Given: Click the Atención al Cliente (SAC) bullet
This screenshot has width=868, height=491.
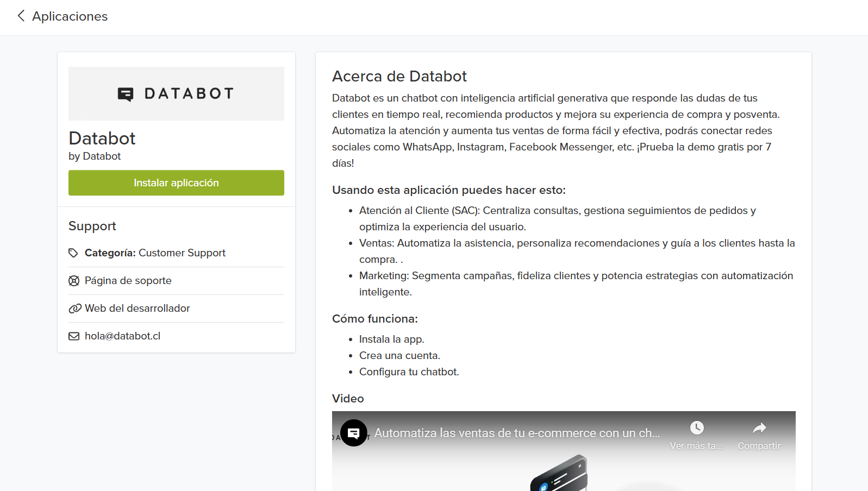Looking at the screenshot, I should pos(558,218).
